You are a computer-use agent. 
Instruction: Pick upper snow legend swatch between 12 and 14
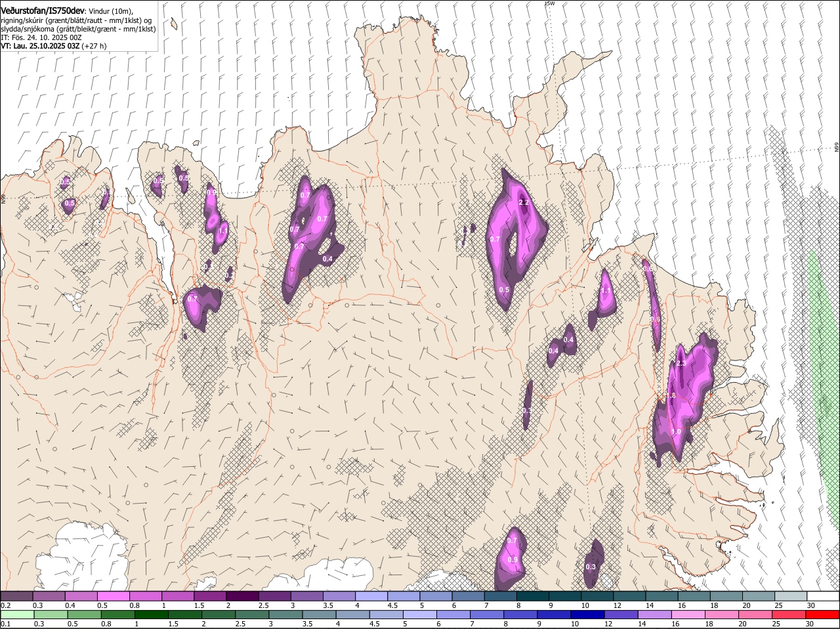click(629, 596)
